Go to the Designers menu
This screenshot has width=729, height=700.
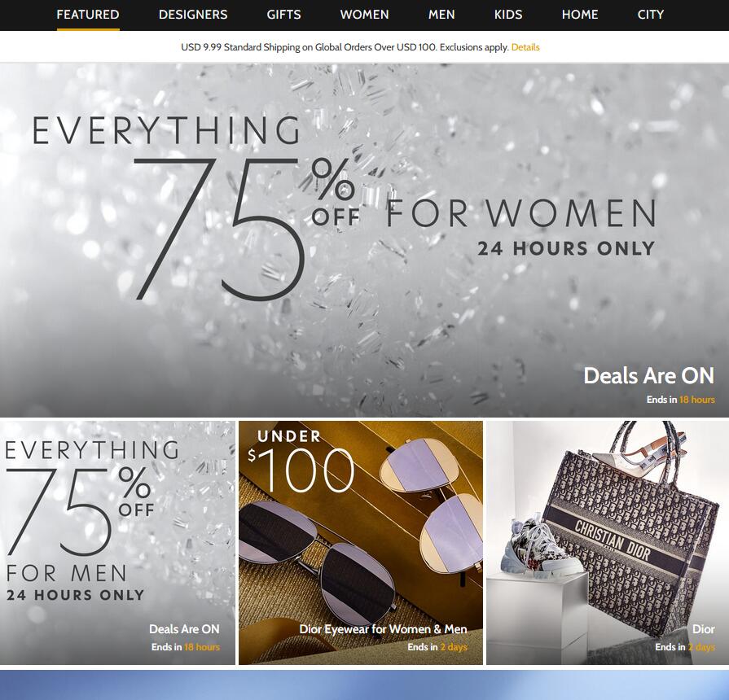(x=193, y=15)
